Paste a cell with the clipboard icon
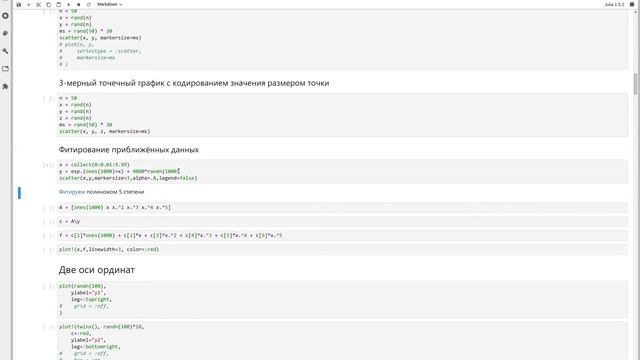The image size is (640, 360). 58,4
